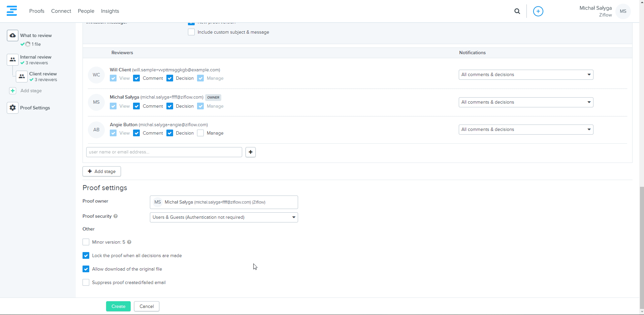Open Will Client notifications dropdown
Image resolution: width=644 pixels, height=315 pixels.
pyautogui.click(x=525, y=75)
